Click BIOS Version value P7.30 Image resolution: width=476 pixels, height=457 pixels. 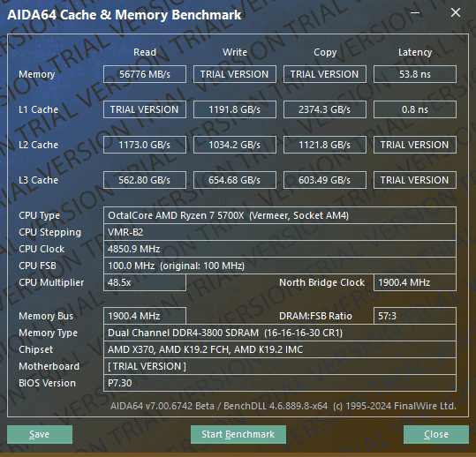280,383
